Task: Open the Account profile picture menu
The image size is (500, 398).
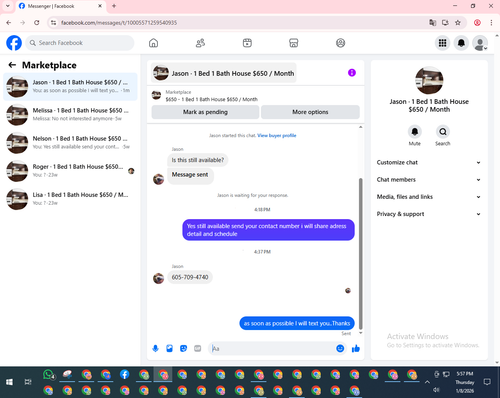Action: pos(480,43)
